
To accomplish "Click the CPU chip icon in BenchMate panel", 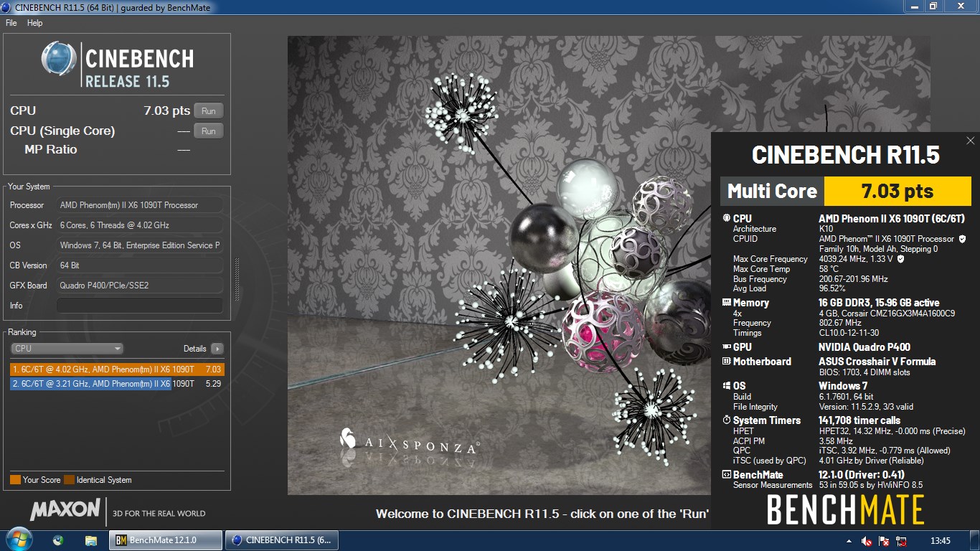I will [726, 219].
